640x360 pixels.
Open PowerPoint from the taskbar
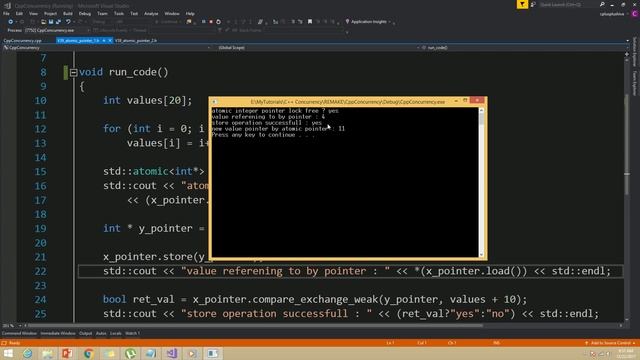point(68,353)
